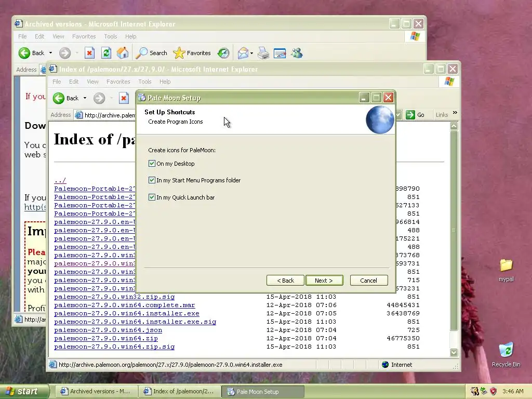Open palemoon-27.9.0.win64.complete.mar link

pos(125,305)
